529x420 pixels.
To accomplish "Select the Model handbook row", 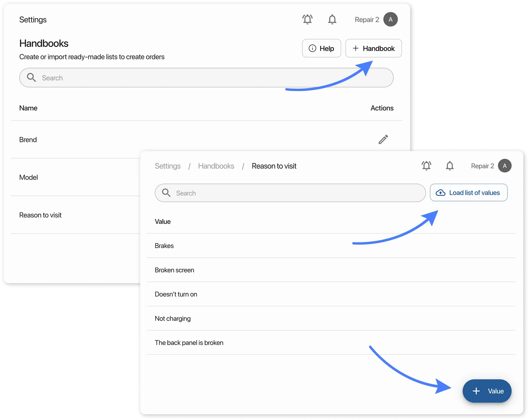I will 29,177.
